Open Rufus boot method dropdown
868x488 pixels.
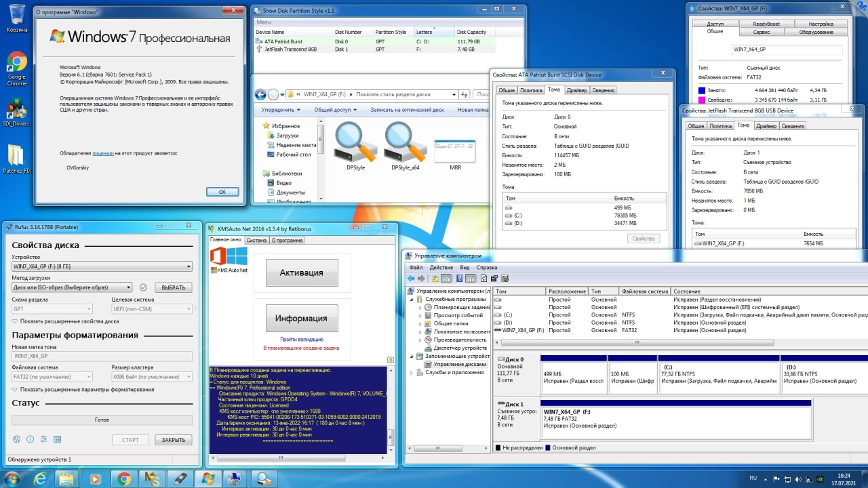[72, 287]
